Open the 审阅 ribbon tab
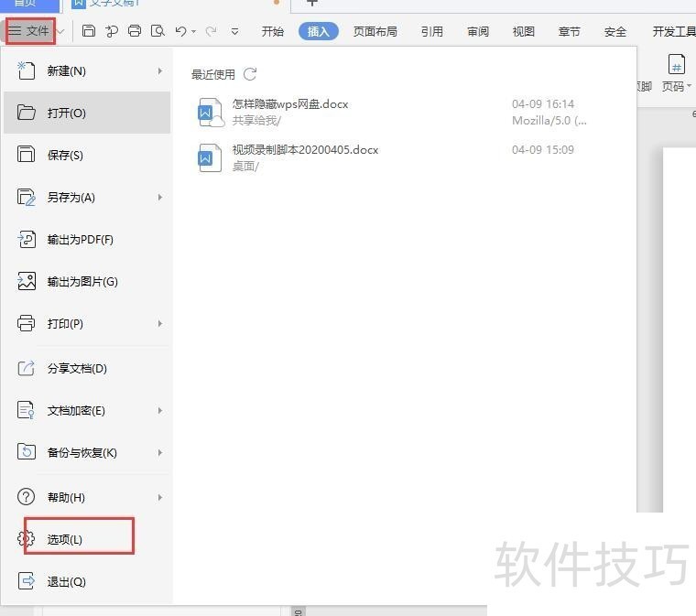Image resolution: width=696 pixels, height=616 pixels. click(x=478, y=31)
